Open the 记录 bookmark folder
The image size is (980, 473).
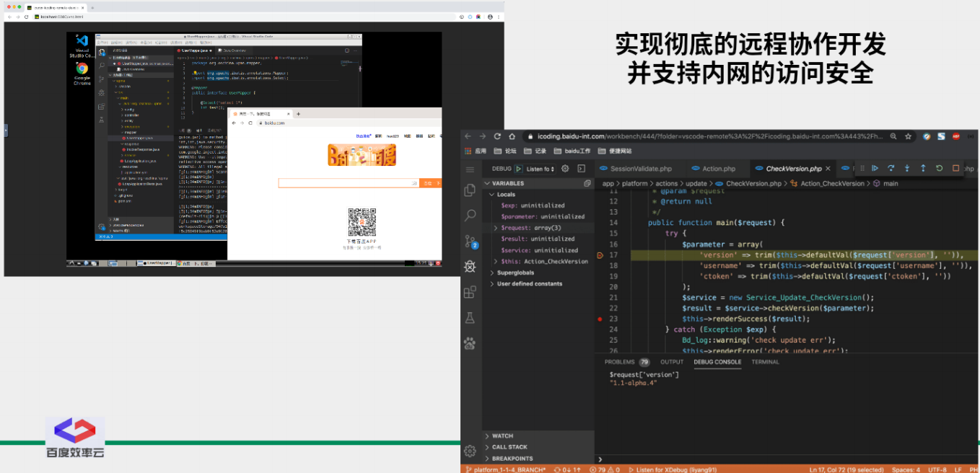tap(534, 151)
